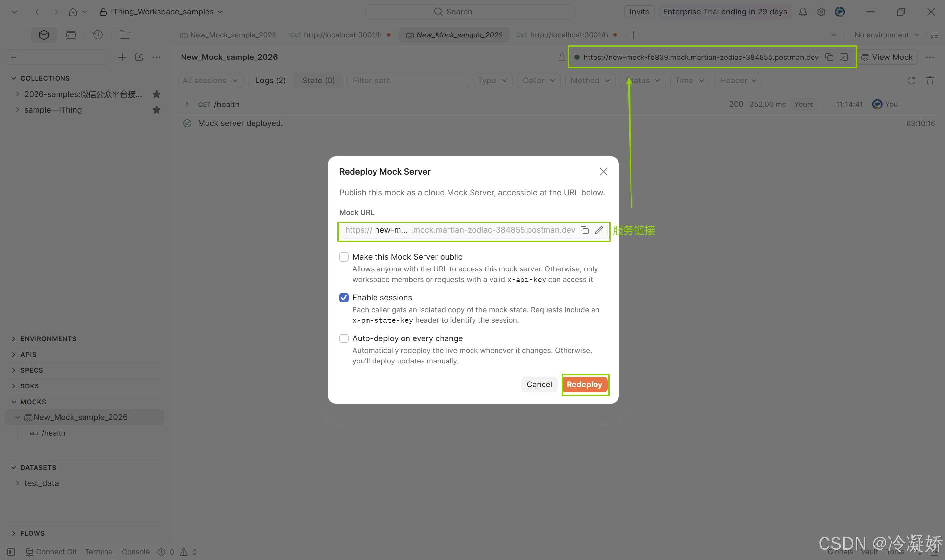Copy Mock URL inside the dialog
The image size is (945, 560).
(584, 230)
